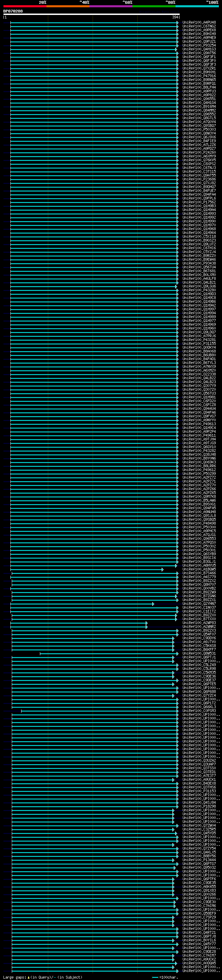
Task: Select hit label UniRef100_A0DQA5
Action: pyautogui.click(x=199, y=963)
